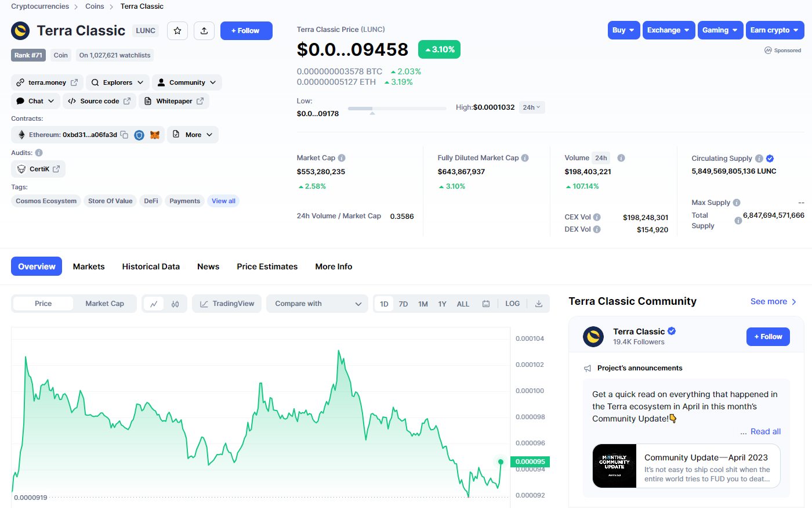Select the Price chart toggle

[x=43, y=304]
